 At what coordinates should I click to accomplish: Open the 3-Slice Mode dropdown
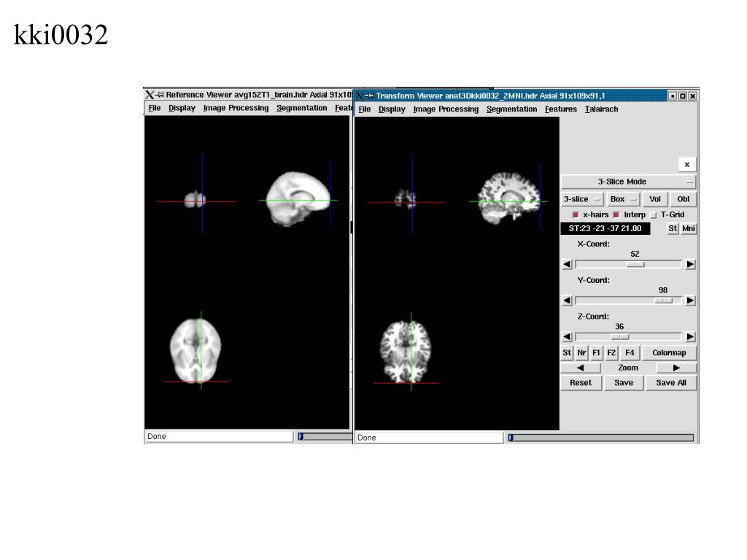point(628,182)
